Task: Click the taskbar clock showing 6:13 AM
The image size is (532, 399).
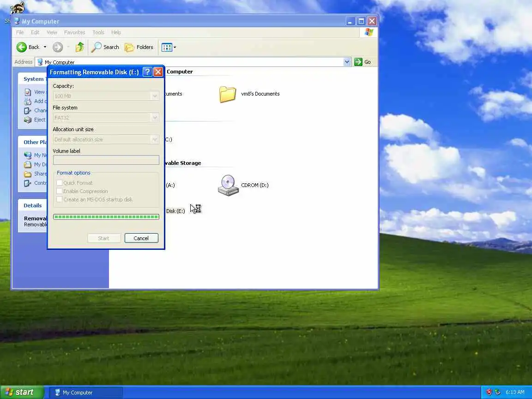Action: [x=515, y=392]
